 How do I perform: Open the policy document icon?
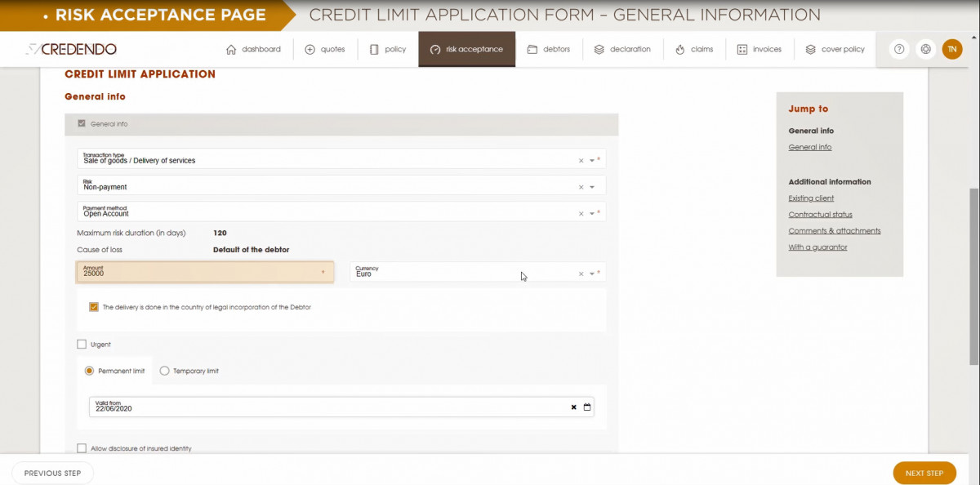click(x=374, y=49)
